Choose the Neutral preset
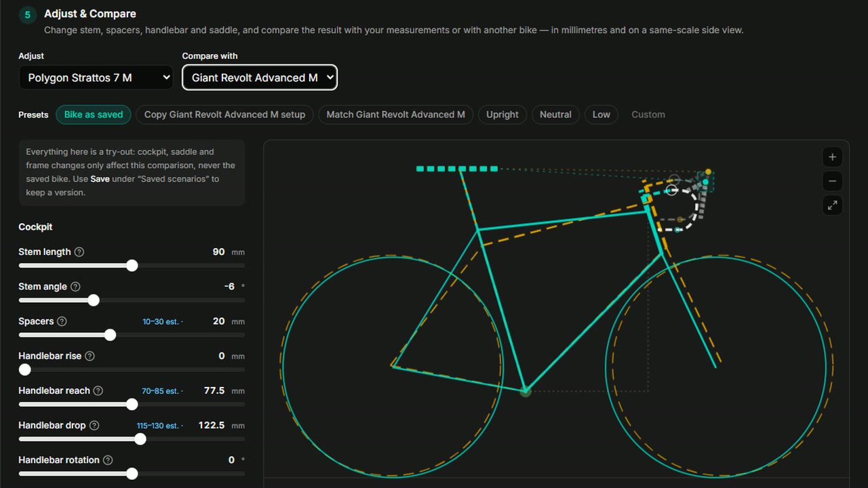Viewport: 868px width, 488px height. tap(555, 115)
